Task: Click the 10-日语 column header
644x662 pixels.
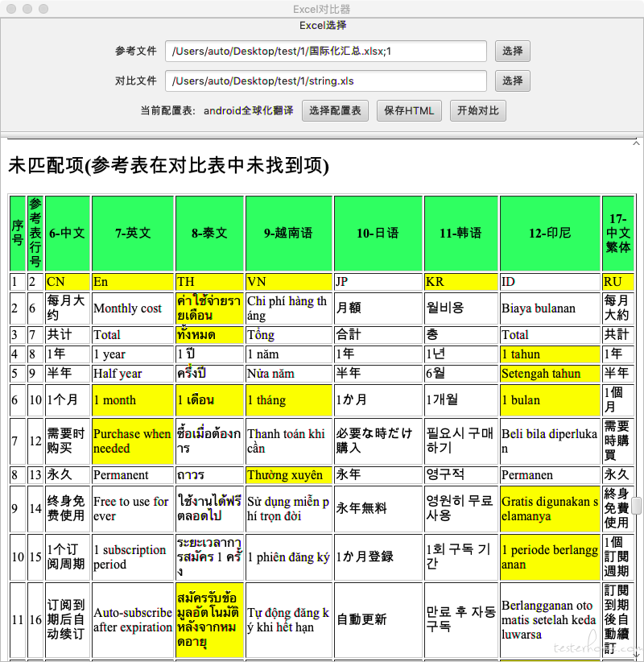Action: [378, 233]
